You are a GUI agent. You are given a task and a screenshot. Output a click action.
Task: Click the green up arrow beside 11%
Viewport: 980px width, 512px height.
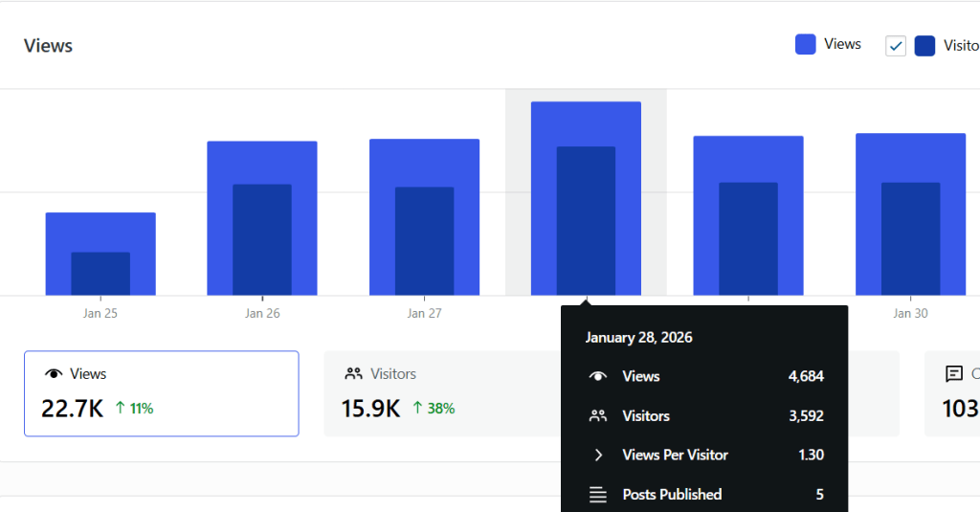click(x=120, y=409)
